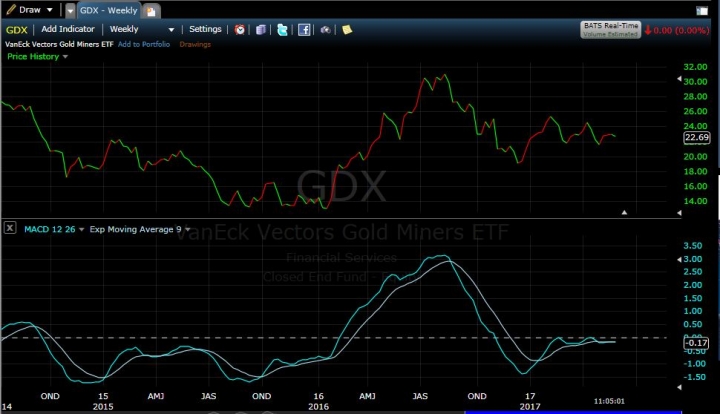Click the tab list arrow button
This screenshot has width=720, height=414.
coord(70,10)
